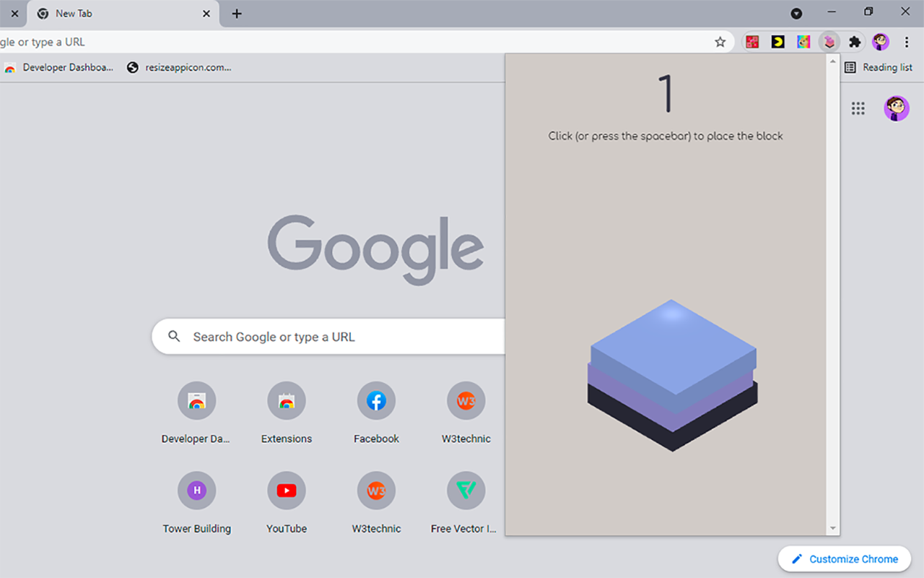Open the Extensions shortcut tile

pos(287,413)
